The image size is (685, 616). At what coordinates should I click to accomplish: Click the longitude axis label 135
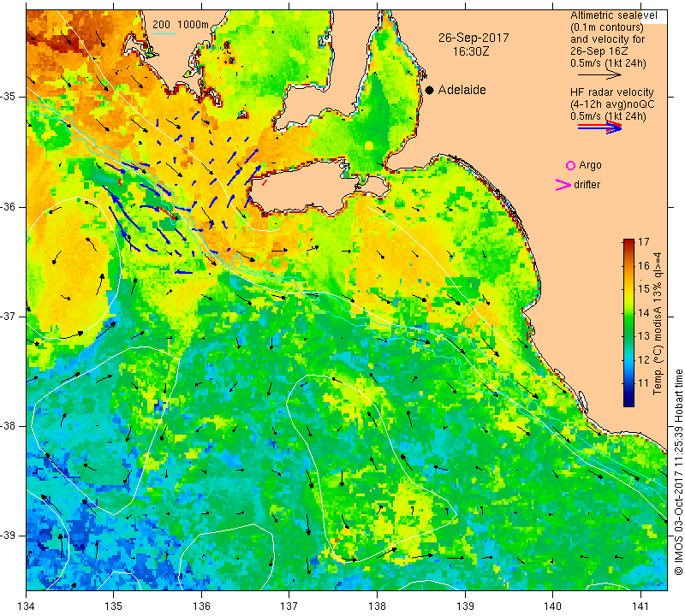[114, 607]
